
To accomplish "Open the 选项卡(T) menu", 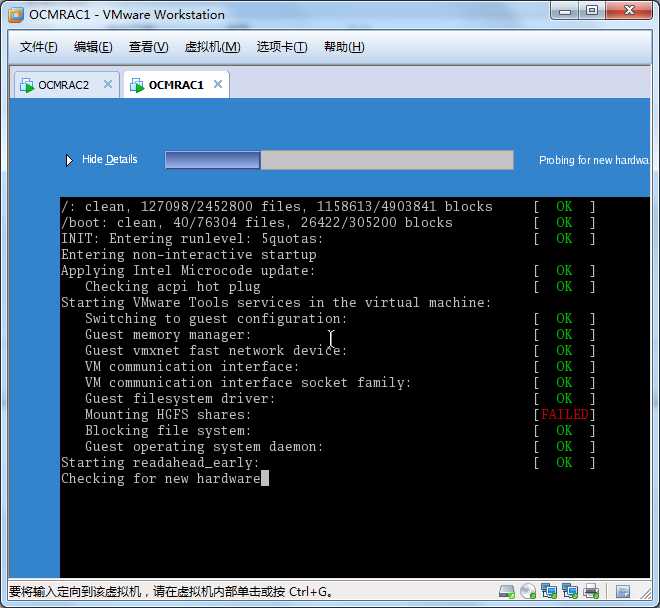I will coord(282,47).
